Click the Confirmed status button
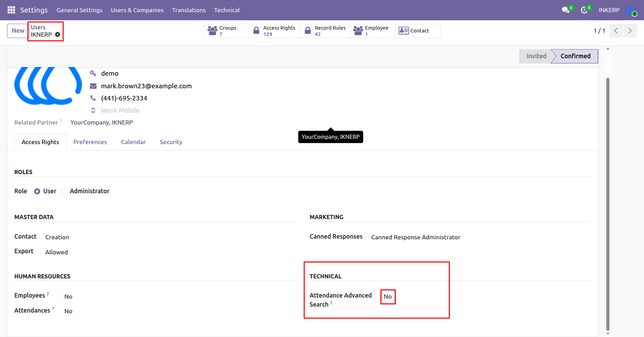 click(575, 56)
